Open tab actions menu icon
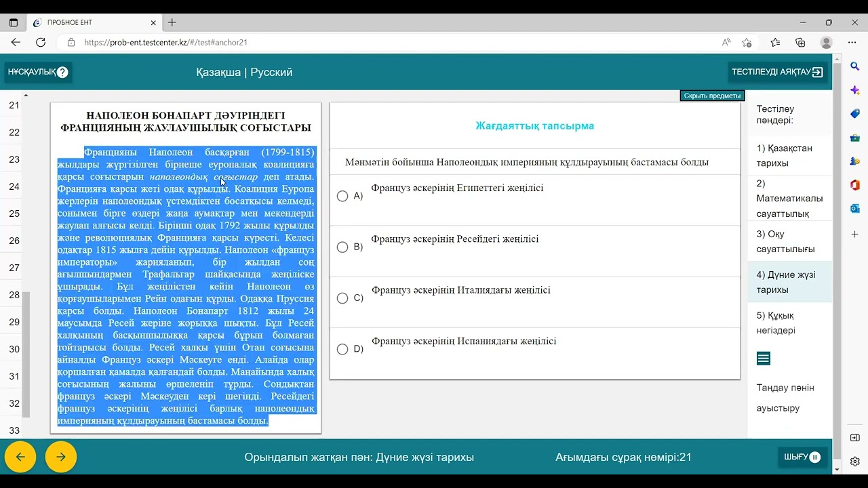The image size is (868, 488). pos(14,22)
